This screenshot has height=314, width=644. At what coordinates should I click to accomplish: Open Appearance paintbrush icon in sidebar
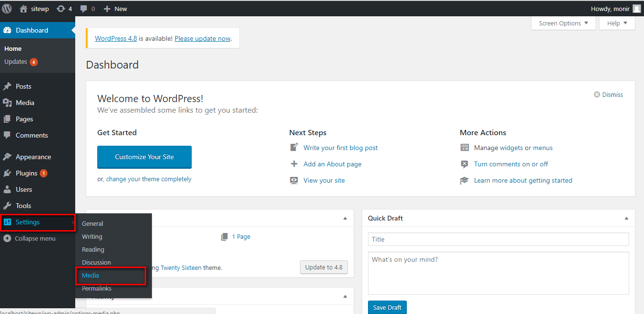click(x=7, y=157)
